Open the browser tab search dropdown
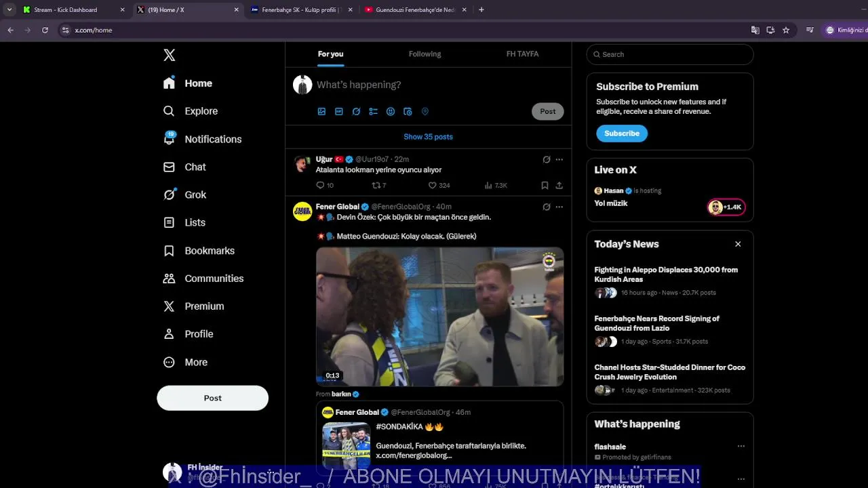Screen dimensions: 868x488 pyautogui.click(x=9, y=9)
